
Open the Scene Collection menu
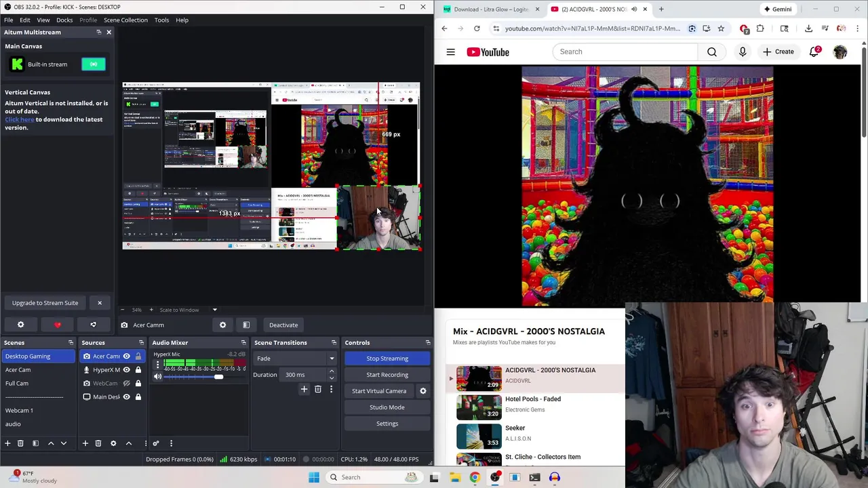(x=125, y=20)
